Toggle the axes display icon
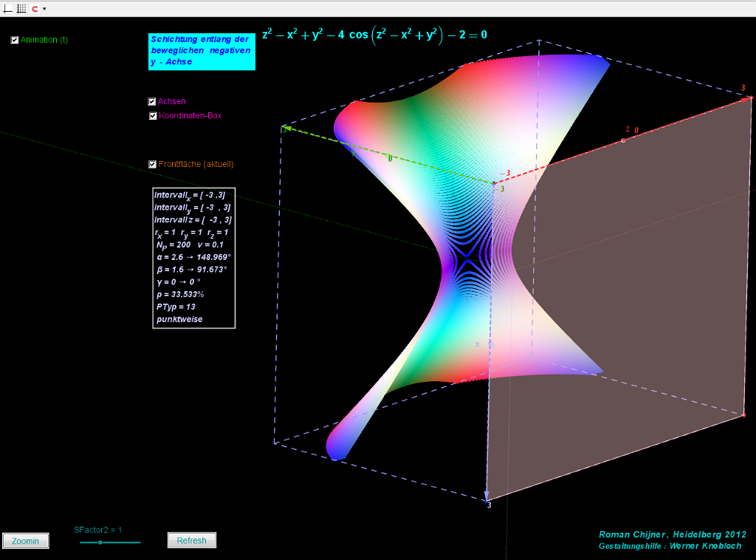 pos(8,8)
